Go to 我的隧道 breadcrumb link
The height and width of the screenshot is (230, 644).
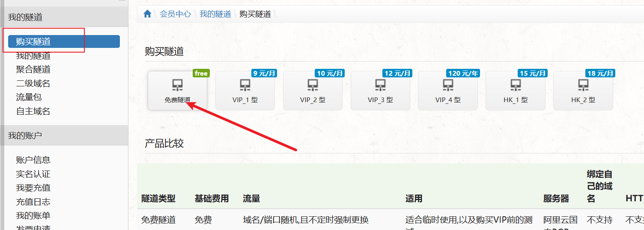pos(215,14)
